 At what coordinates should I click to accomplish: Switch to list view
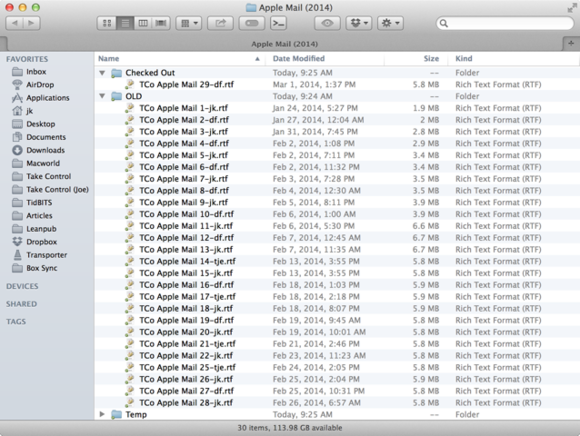125,23
